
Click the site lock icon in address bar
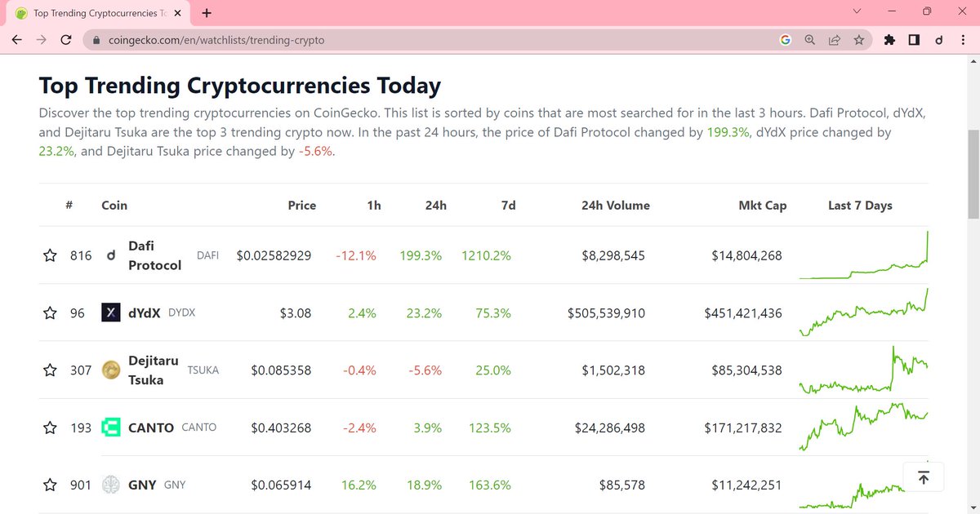coord(96,39)
